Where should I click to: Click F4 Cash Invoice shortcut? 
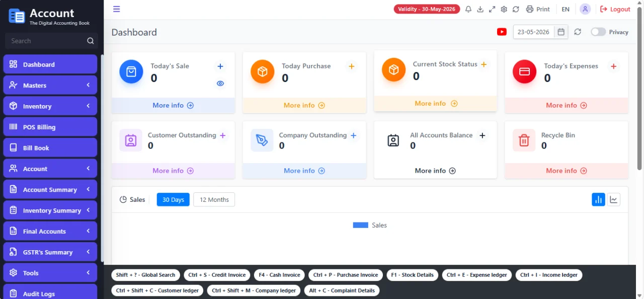click(x=279, y=275)
